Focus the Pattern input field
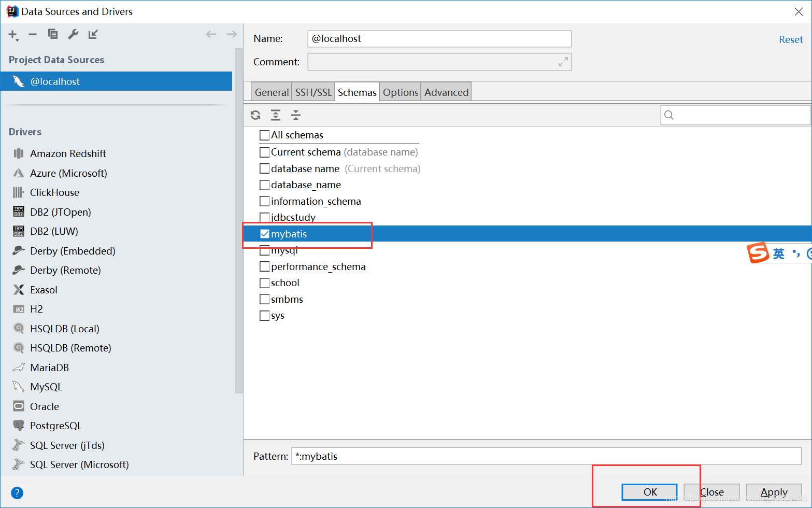The height and width of the screenshot is (508, 812). point(546,456)
